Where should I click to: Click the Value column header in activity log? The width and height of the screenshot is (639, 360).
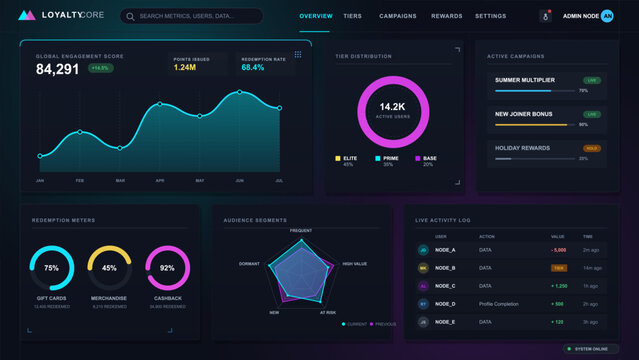557,236
